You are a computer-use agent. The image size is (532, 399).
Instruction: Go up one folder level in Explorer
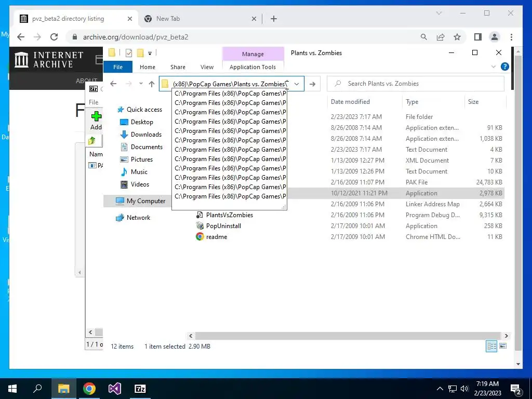(x=152, y=84)
